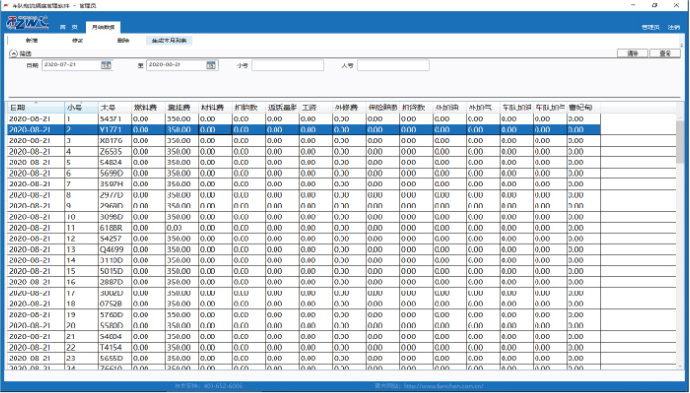Click the 小号 cell showing 22
This screenshot has width=690, height=393.
point(81,348)
